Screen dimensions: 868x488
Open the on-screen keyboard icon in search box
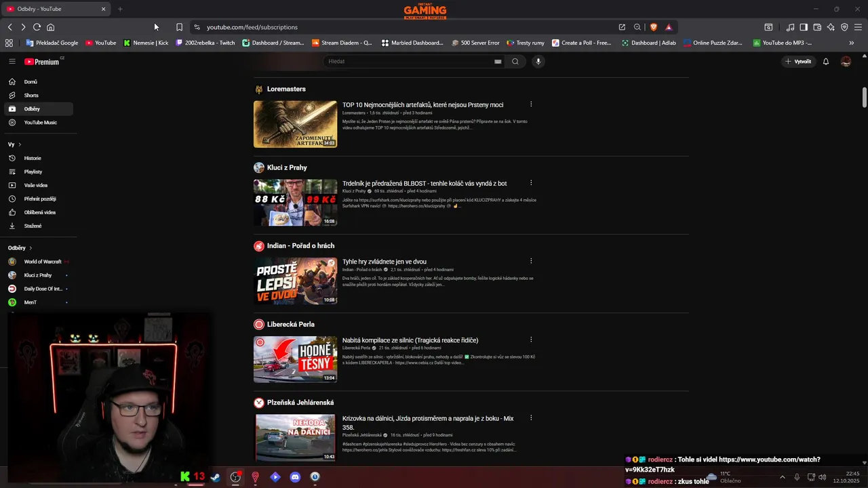coord(498,62)
